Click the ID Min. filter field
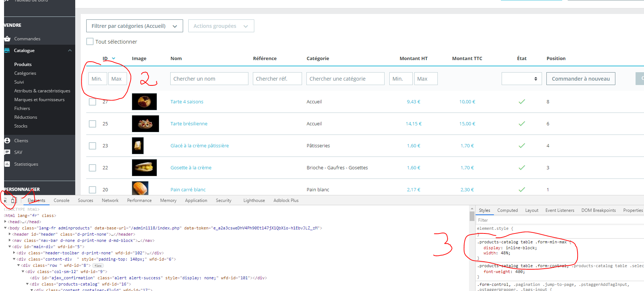 pos(98,79)
